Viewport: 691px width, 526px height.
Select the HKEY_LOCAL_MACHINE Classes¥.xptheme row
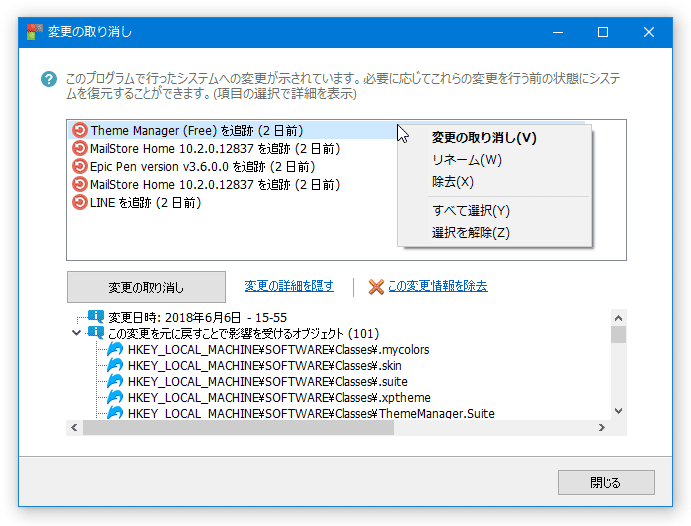[x=279, y=397]
